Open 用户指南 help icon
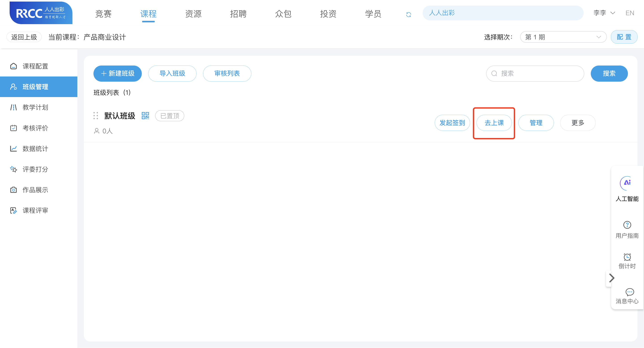The height and width of the screenshot is (348, 644). point(627,225)
